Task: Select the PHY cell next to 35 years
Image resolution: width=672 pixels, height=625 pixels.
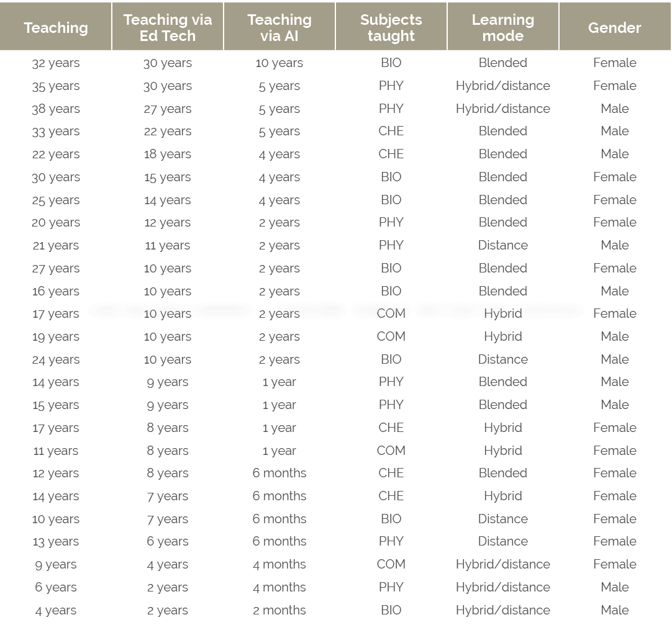Action: [x=391, y=86]
